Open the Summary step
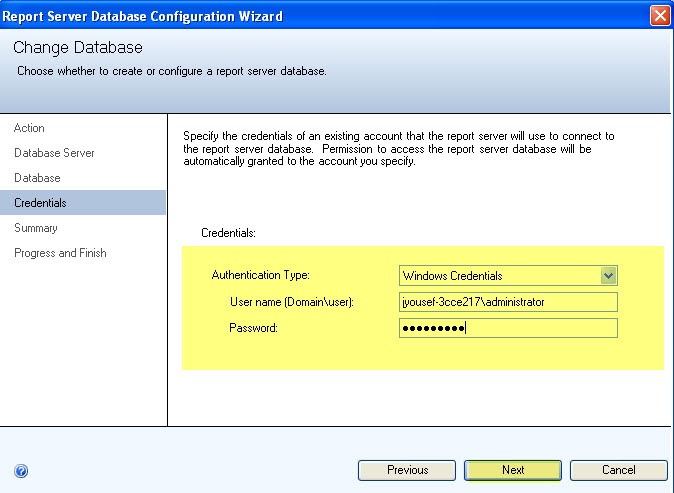674x493 pixels. 36,228
